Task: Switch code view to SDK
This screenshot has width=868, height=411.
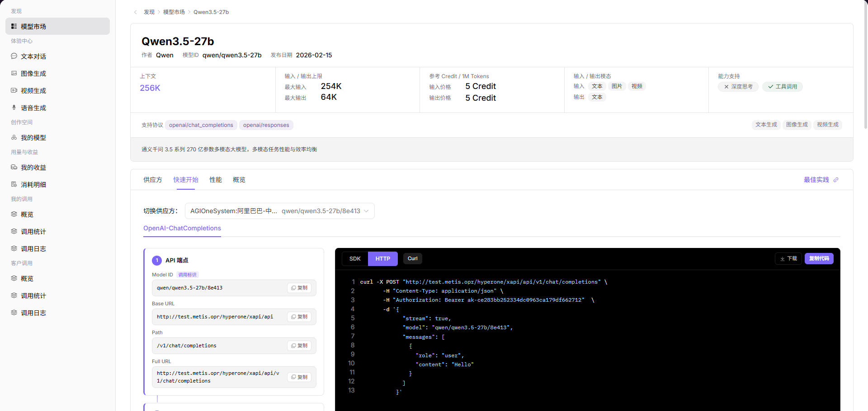Action: click(x=355, y=259)
